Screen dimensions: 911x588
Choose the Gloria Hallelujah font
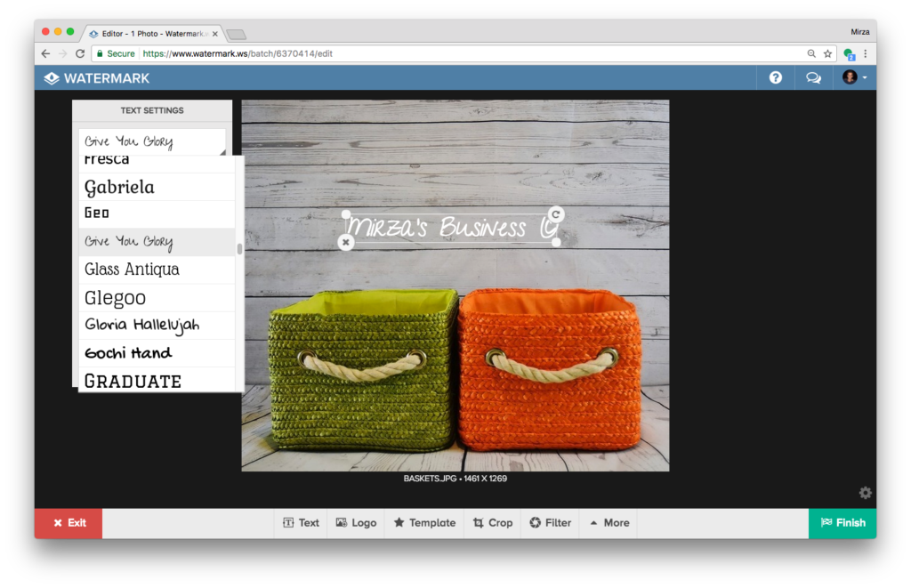[x=157, y=326]
